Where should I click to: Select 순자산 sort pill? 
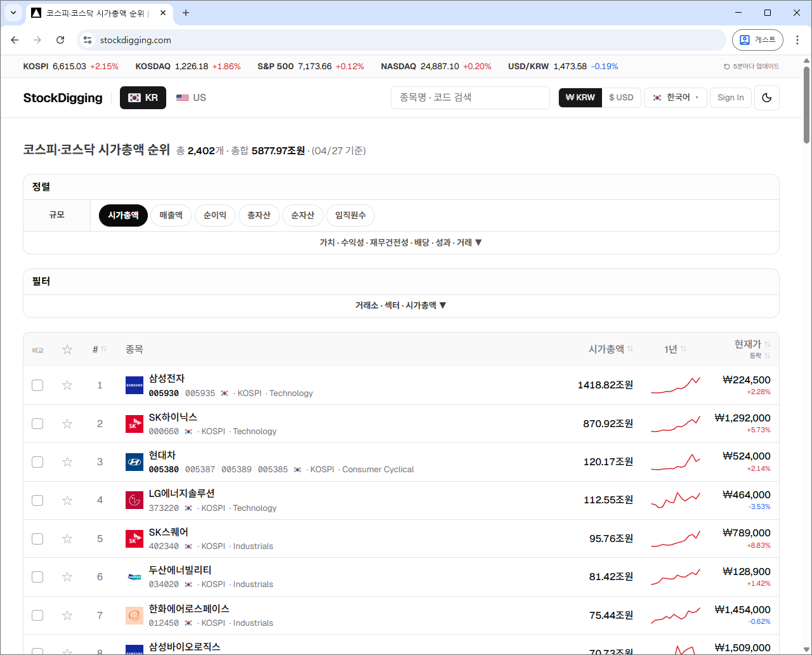coord(303,216)
